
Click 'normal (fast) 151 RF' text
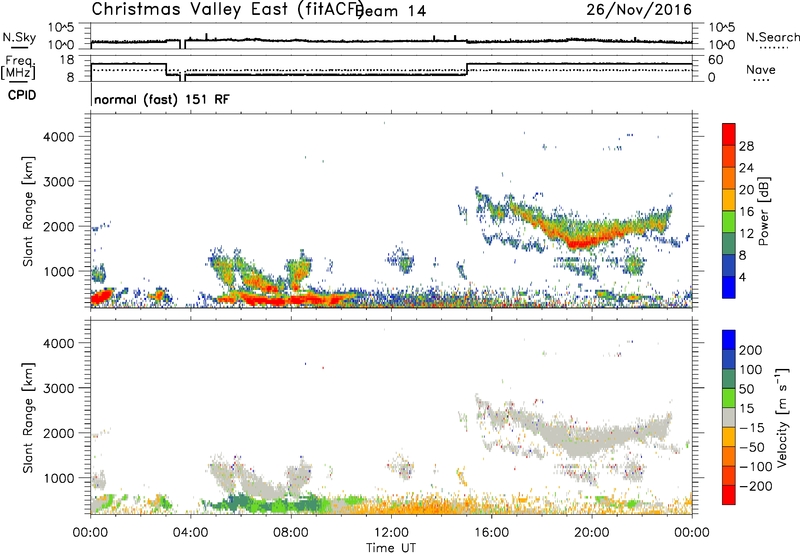pos(162,99)
